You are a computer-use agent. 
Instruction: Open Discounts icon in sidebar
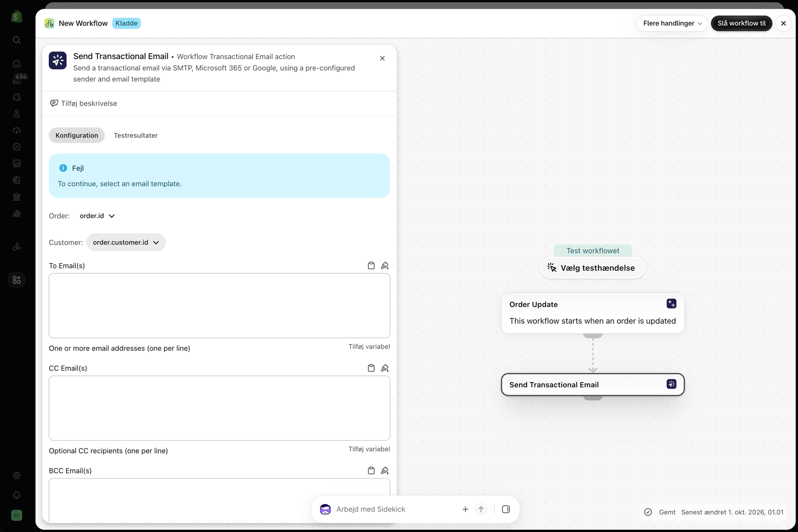[17, 147]
